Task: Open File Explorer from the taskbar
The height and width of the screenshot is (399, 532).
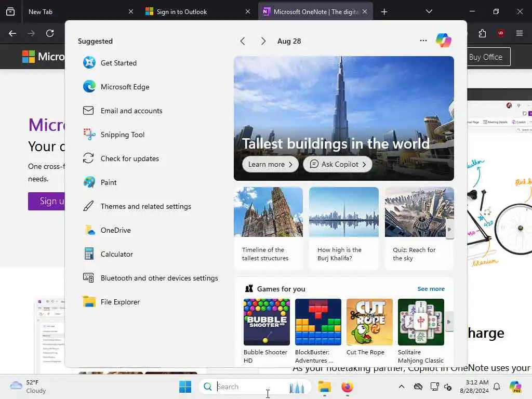Action: point(324,387)
